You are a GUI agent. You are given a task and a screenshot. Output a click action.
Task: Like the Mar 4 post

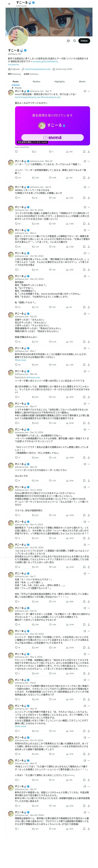[x=50, y=247]
